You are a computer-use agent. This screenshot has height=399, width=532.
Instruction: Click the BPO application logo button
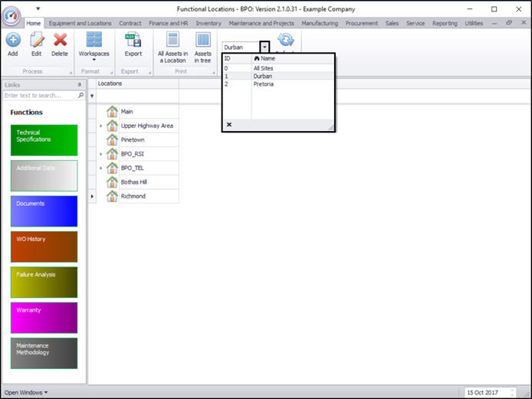click(11, 15)
